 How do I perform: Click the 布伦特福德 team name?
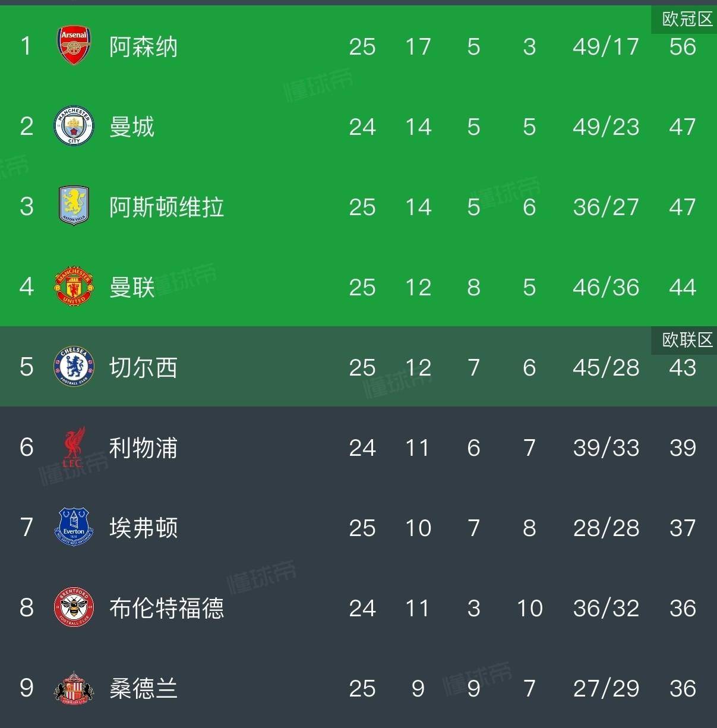166,608
